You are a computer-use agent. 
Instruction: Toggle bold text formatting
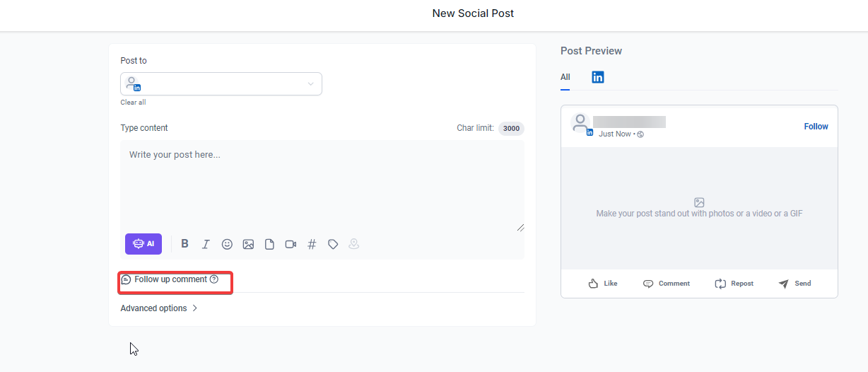(x=184, y=244)
